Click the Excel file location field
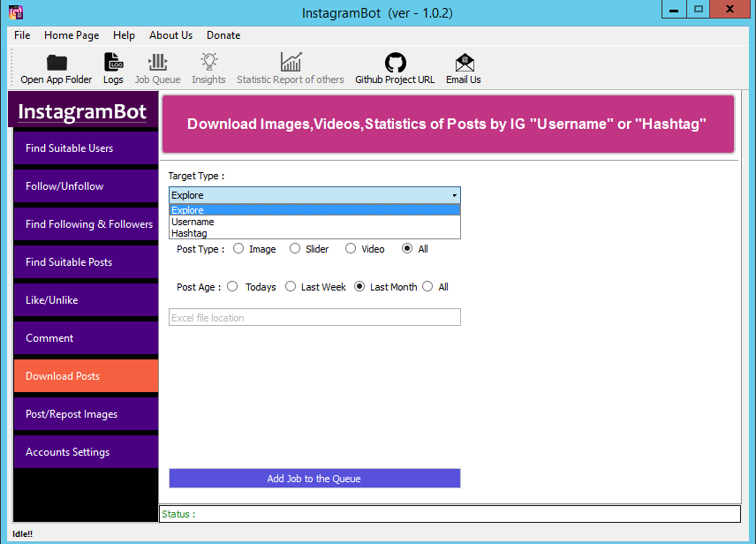The image size is (756, 544). tap(314, 317)
